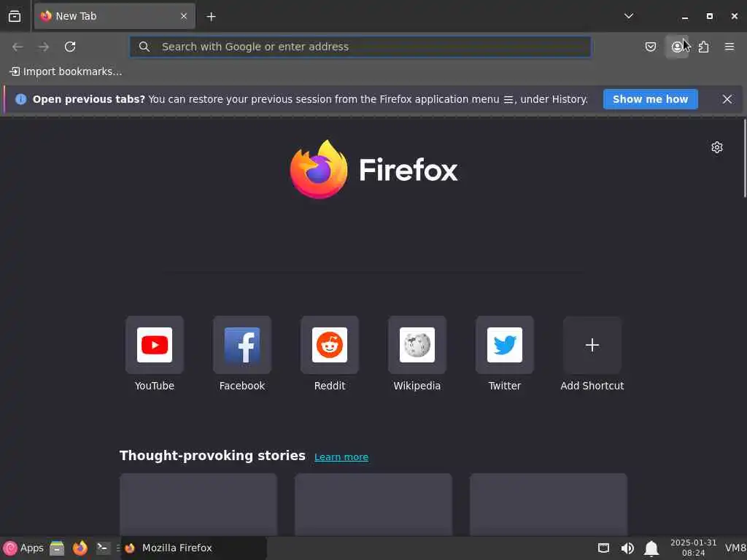The image size is (747, 560).
Task: Minimize the Firefox window
Action: pyautogui.click(x=685, y=17)
